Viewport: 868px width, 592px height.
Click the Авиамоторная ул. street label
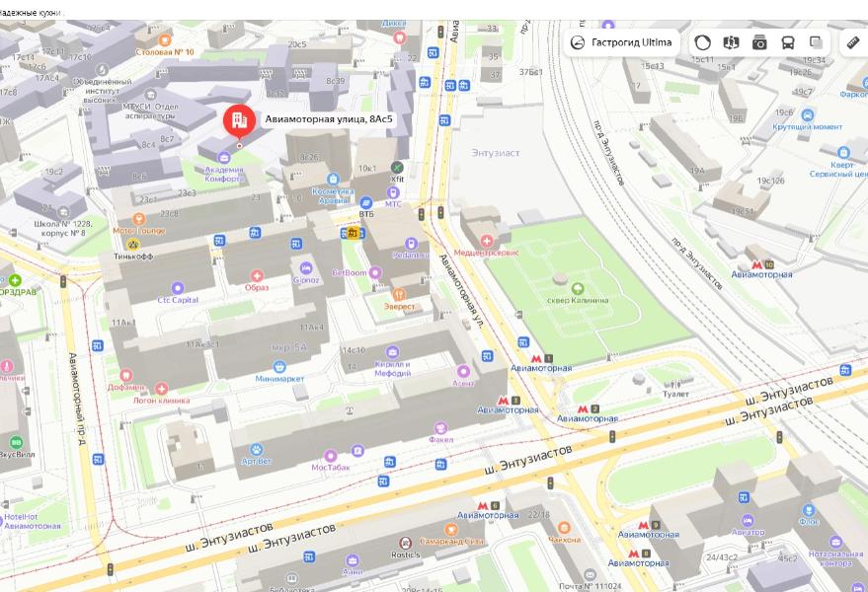[x=462, y=291]
